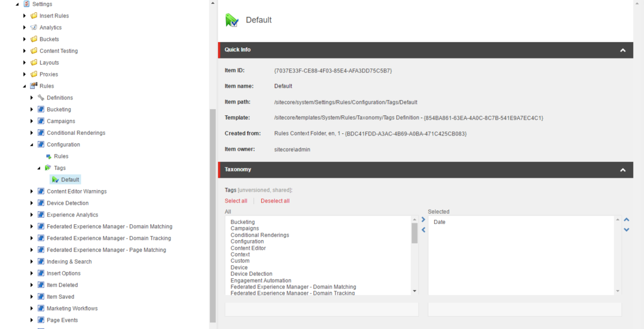Click the Definitions wrench icon
The width and height of the screenshot is (644, 329).
click(41, 98)
